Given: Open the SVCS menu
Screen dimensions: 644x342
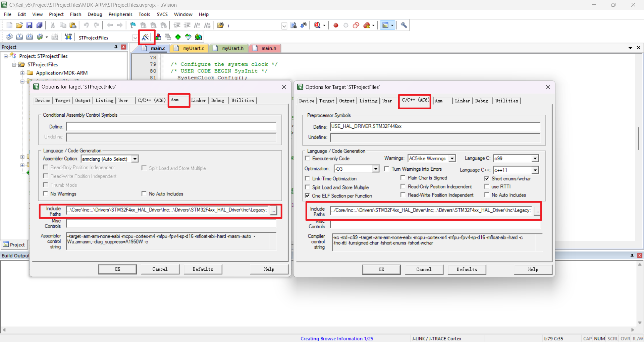Looking at the screenshot, I should [x=162, y=14].
